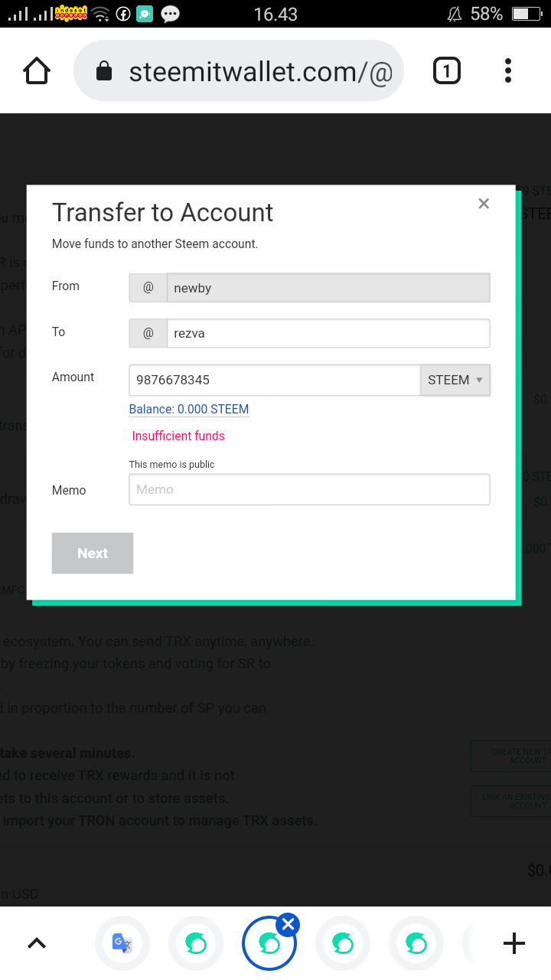The image size is (551, 980).
Task: Open the tab switcher showing 1 tab
Action: coord(447,71)
